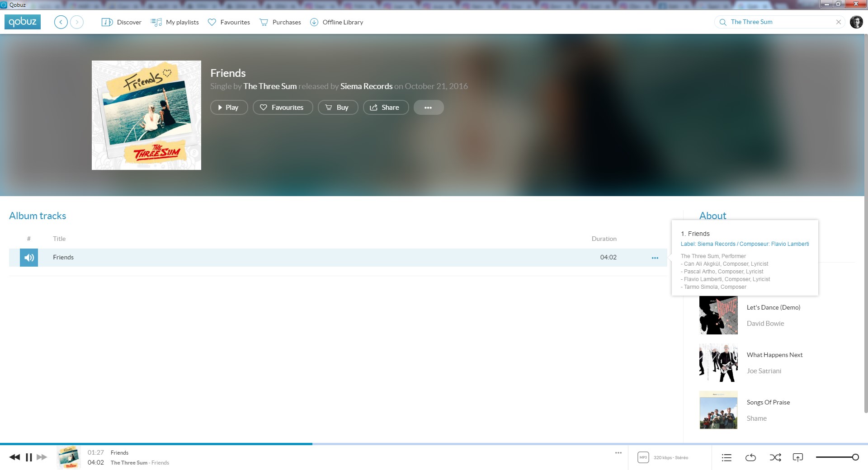Click the speaker icon on Friends track
The height and width of the screenshot is (470, 868).
coord(29,258)
